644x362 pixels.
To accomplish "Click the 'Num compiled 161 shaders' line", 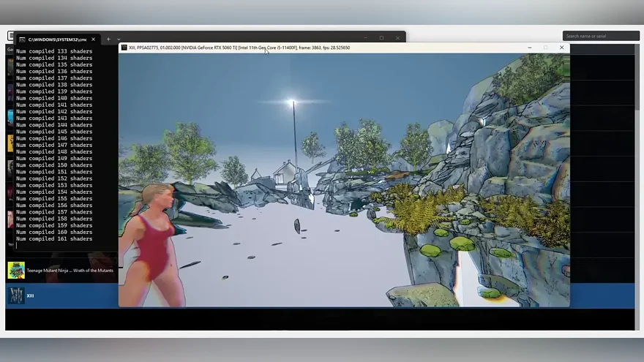I will [x=54, y=239].
